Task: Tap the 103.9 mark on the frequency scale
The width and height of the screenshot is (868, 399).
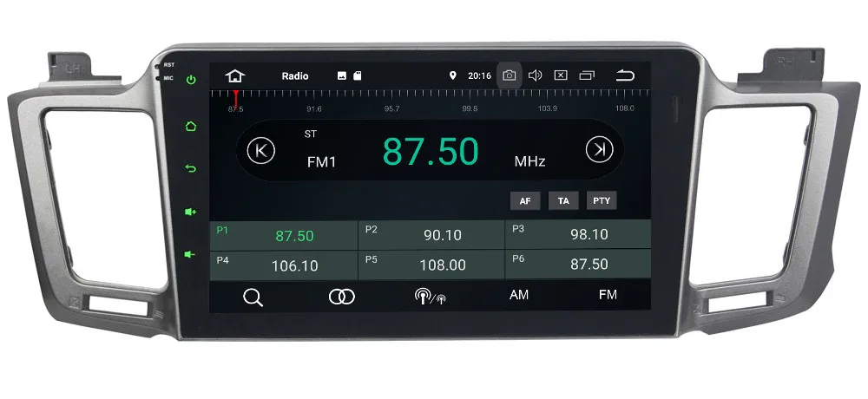Action: [548, 108]
